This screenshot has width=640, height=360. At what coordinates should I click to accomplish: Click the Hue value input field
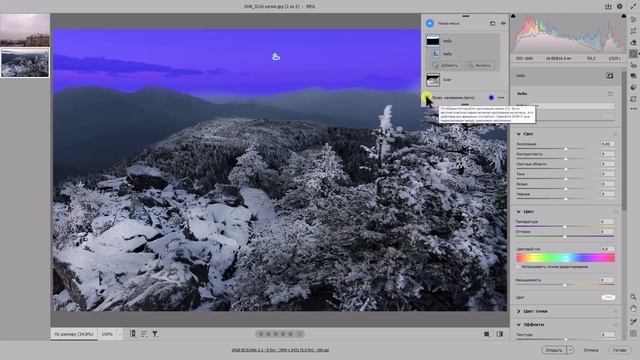point(607,249)
